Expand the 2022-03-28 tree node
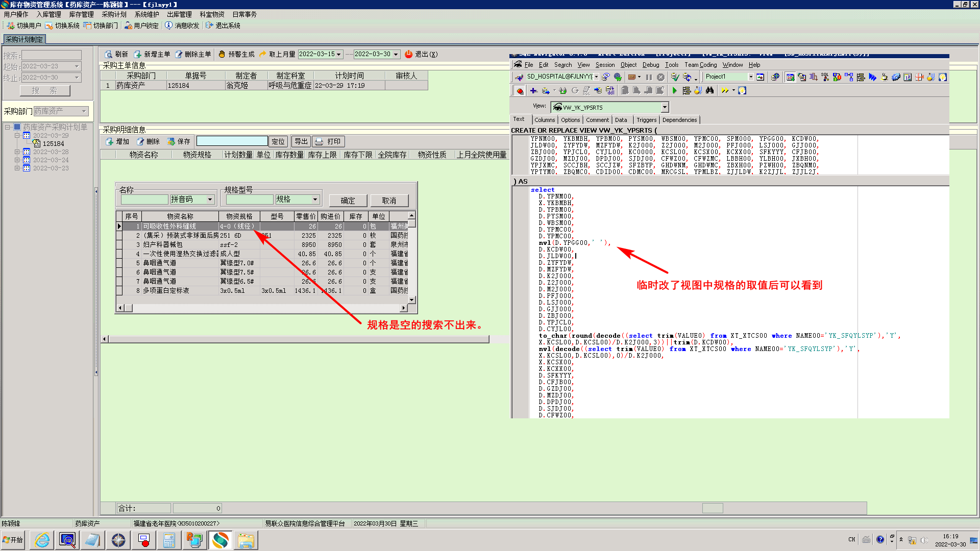This screenshot has height=551, width=980. point(17,152)
